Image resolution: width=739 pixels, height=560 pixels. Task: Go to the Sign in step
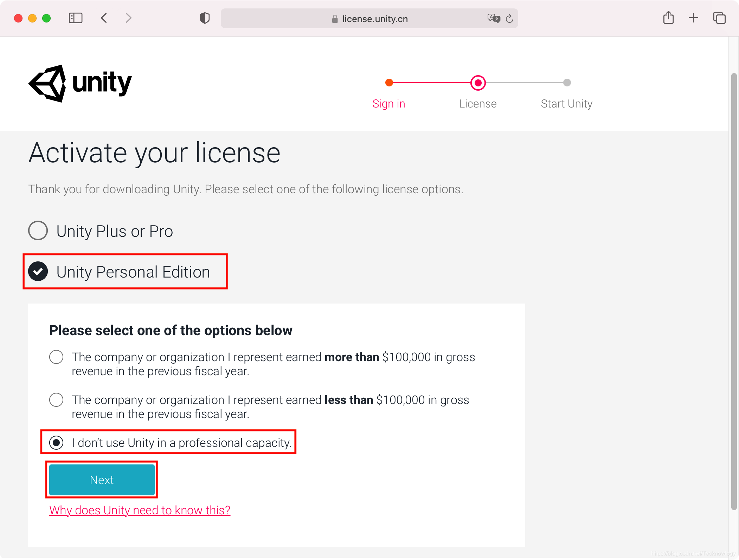click(388, 103)
